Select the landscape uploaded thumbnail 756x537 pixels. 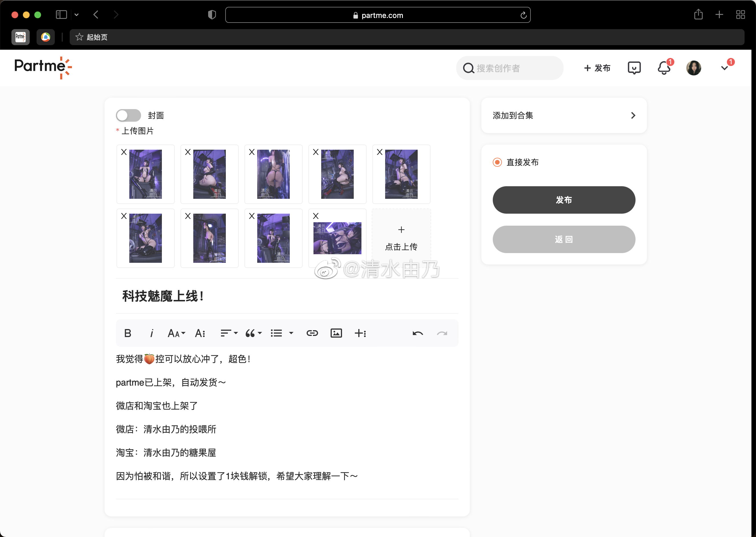click(x=337, y=238)
